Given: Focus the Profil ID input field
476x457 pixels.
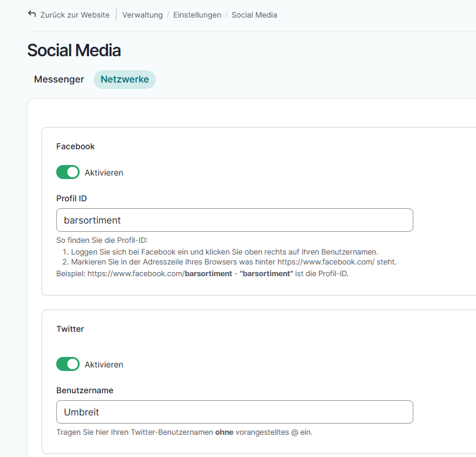Looking at the screenshot, I should (234, 220).
